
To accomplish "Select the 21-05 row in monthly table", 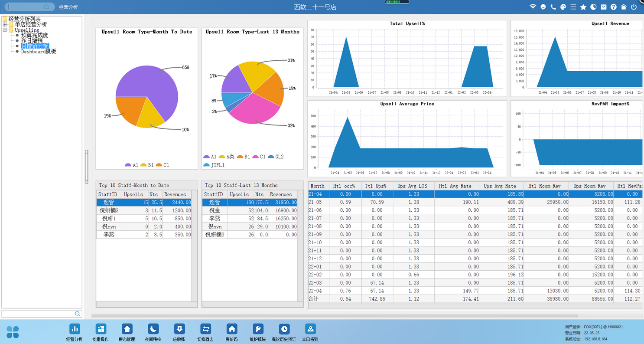I will [x=475, y=202].
